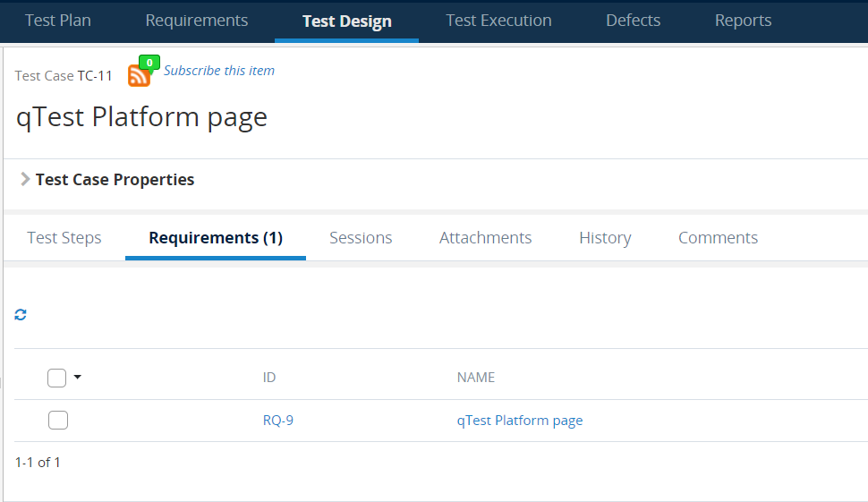The image size is (868, 502).
Task: Click the Subscribe this item link
Action: tap(219, 71)
